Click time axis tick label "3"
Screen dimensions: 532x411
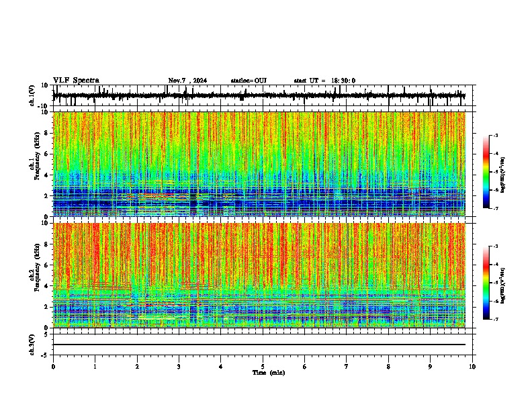coord(179,367)
